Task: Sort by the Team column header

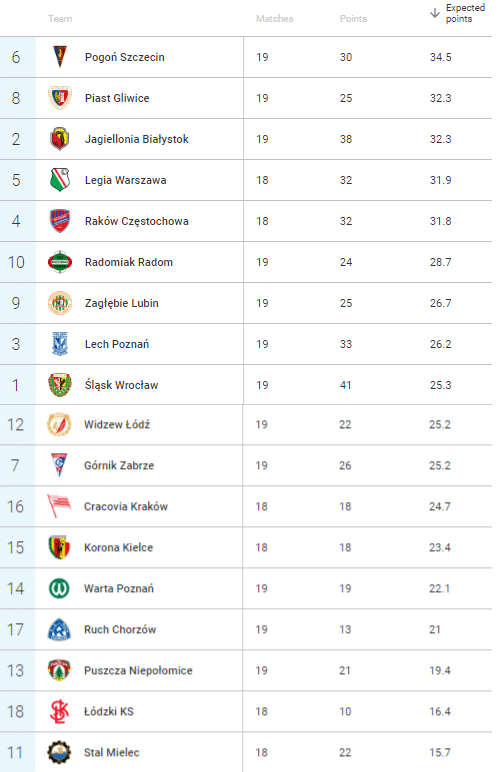Action: 60,19
